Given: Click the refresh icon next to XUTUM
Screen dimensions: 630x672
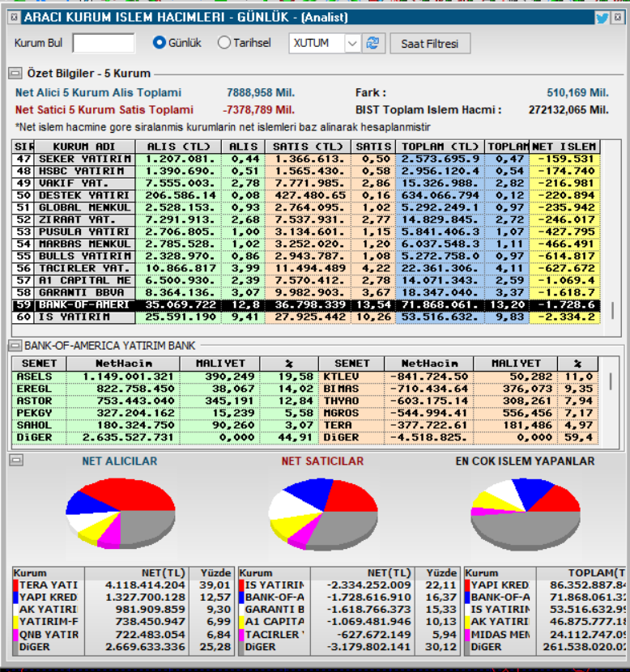Looking at the screenshot, I should point(372,43).
